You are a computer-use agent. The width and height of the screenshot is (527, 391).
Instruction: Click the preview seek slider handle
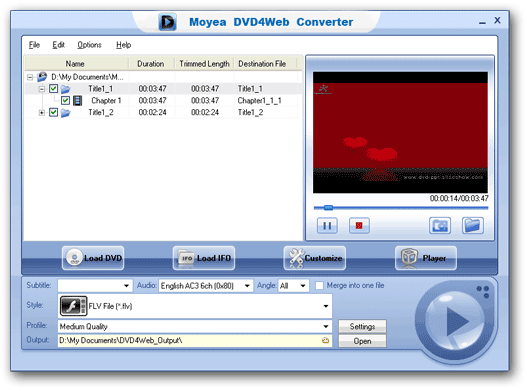click(x=328, y=208)
